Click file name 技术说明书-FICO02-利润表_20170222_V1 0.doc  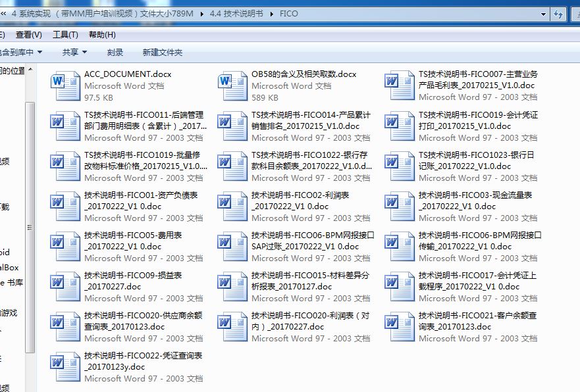[x=300, y=201]
